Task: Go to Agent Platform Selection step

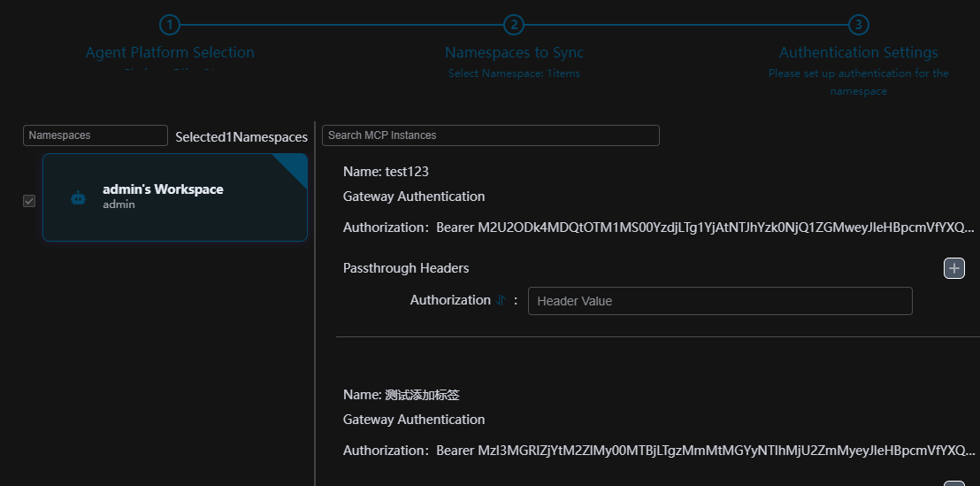Action: tap(170, 53)
